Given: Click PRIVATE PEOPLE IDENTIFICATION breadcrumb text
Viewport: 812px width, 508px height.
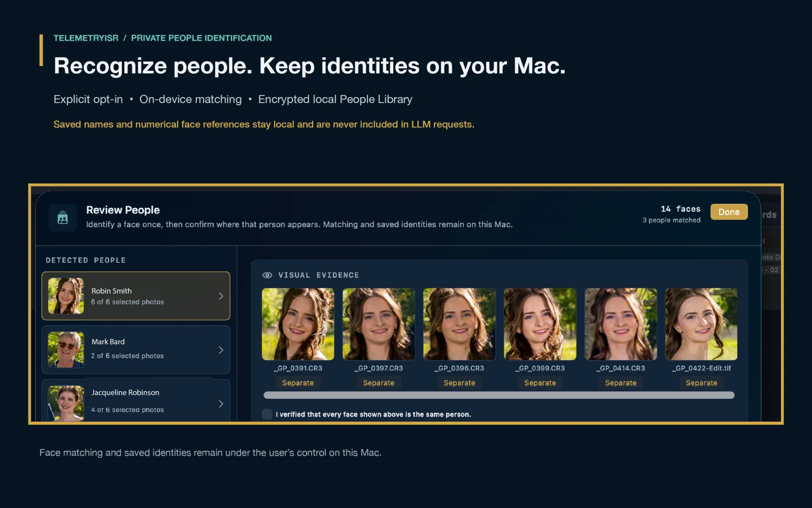Looking at the screenshot, I should click(x=201, y=38).
